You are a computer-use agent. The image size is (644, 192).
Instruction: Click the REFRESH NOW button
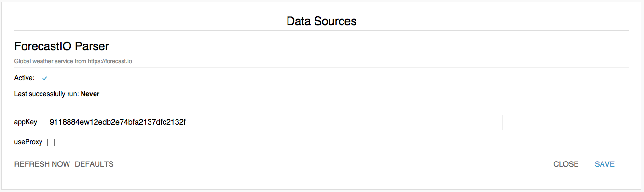click(42, 164)
